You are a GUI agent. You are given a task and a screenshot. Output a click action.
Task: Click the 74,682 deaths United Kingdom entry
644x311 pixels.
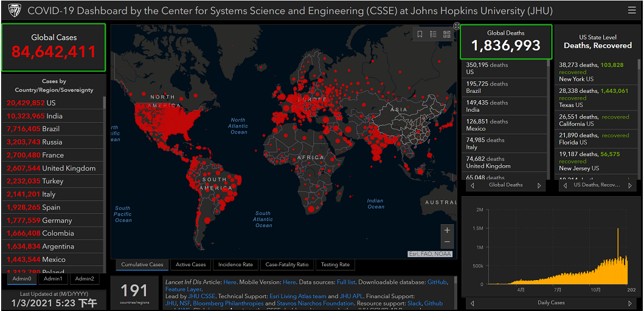tap(504, 162)
